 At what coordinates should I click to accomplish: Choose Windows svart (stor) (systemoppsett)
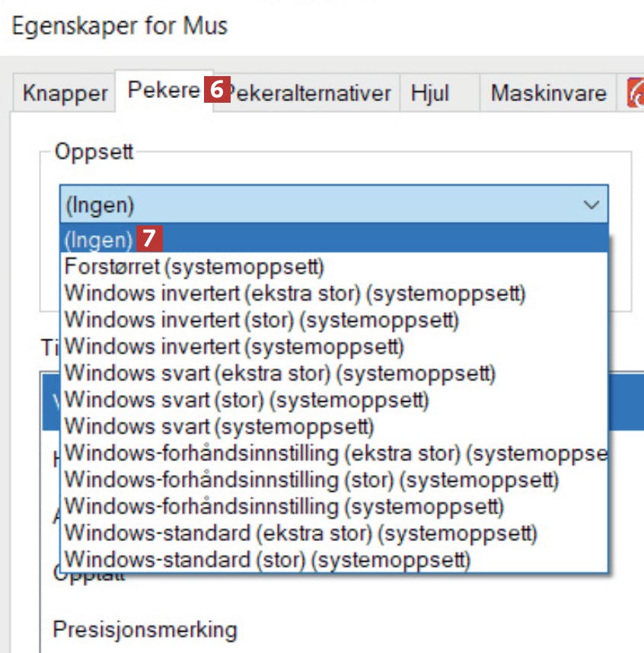pos(334,400)
